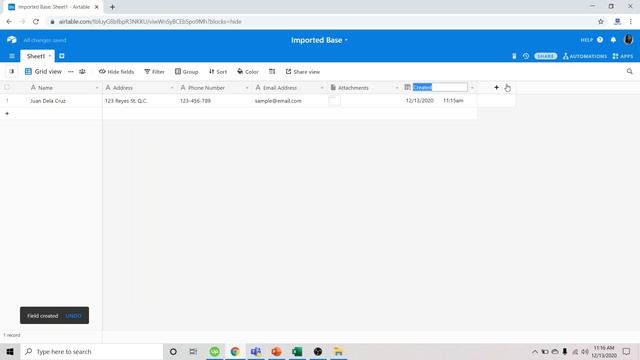Add a new record row with plus
Screen dimensions: 640x360
[x=7, y=113]
